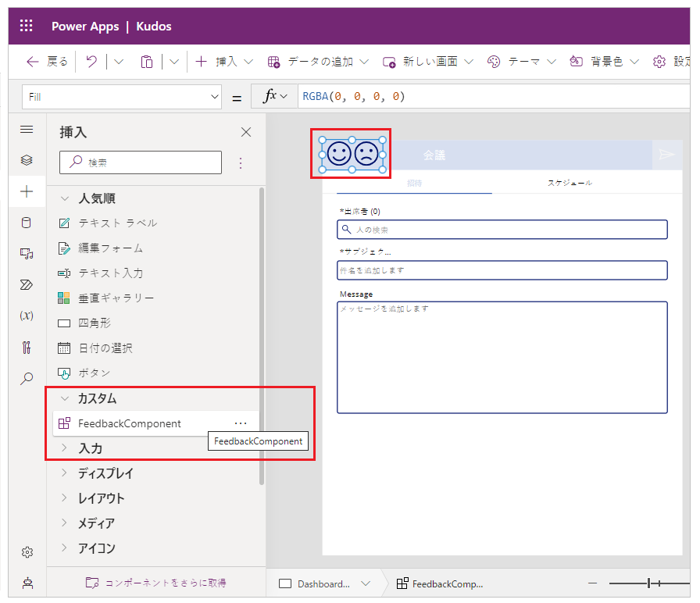Image resolution: width=700 pixels, height=603 pixels.
Task: Open Variables (x) icon in sidebar
Action: tap(27, 316)
